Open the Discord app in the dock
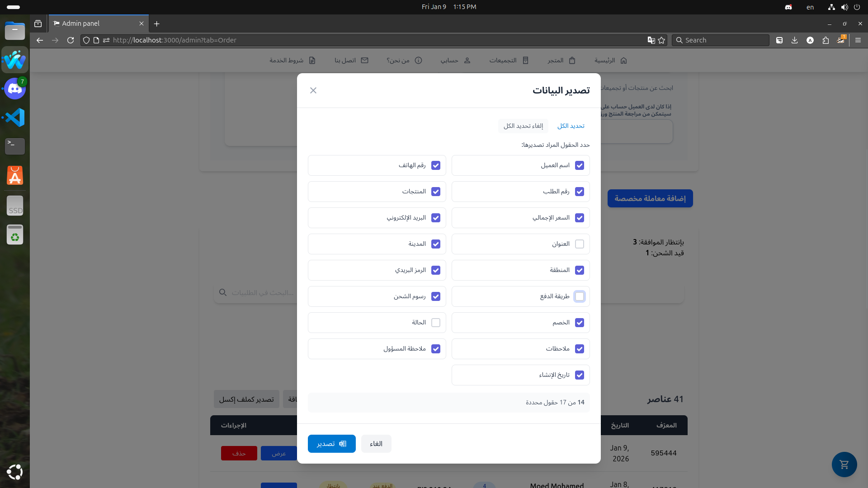 [14, 89]
